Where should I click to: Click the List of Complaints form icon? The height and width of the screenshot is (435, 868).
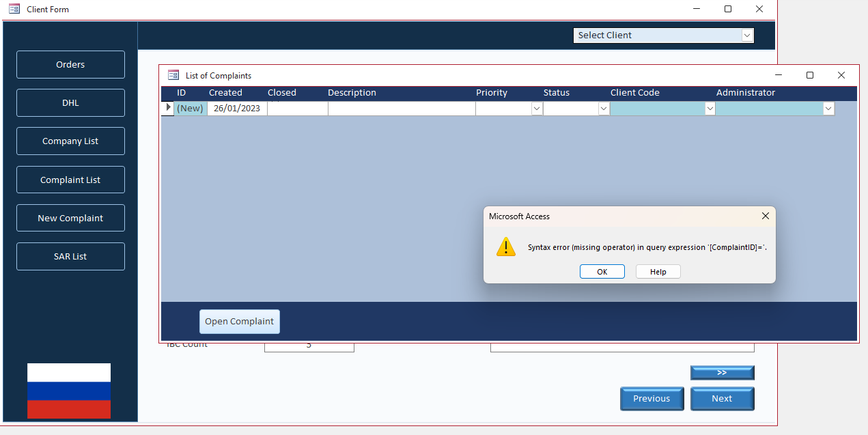[173, 76]
